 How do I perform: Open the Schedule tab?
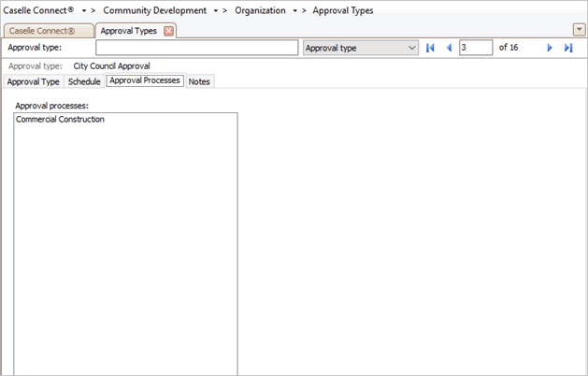pyautogui.click(x=84, y=81)
